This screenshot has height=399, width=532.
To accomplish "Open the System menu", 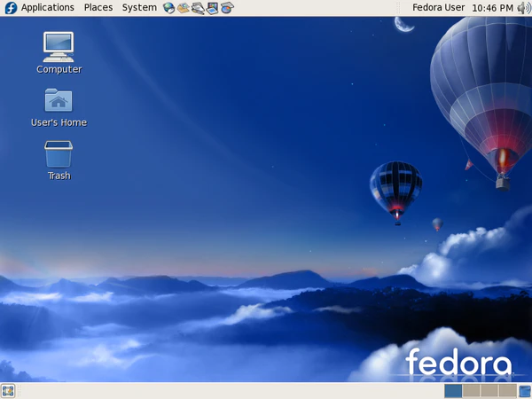I will [x=139, y=8].
